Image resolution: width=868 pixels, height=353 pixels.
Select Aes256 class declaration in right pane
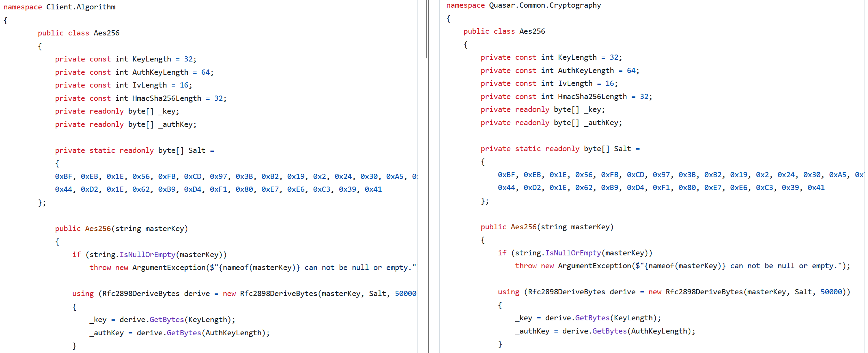(504, 31)
